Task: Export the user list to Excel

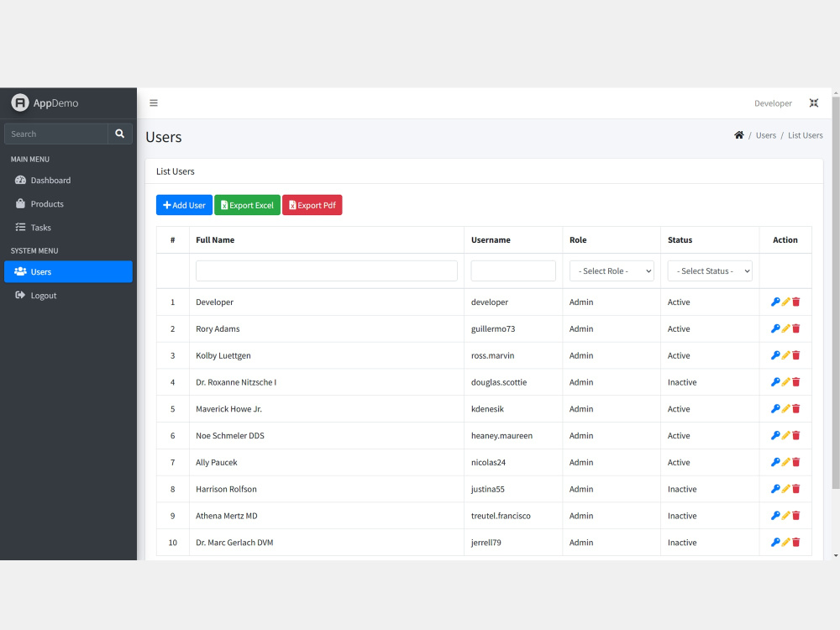Action: click(247, 204)
